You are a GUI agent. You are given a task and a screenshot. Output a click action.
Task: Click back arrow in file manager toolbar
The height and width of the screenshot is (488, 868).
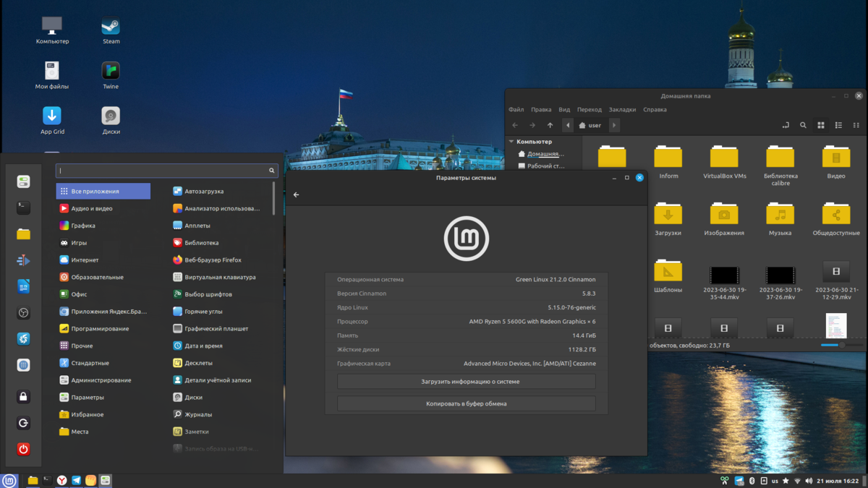point(515,125)
